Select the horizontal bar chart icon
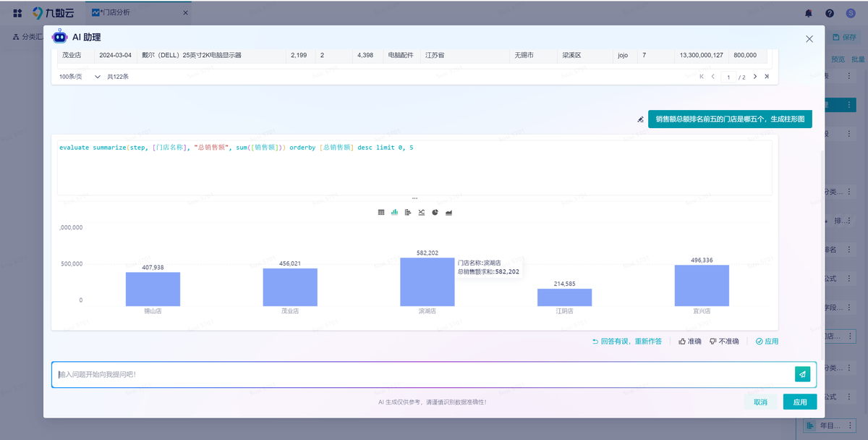 pyautogui.click(x=408, y=213)
